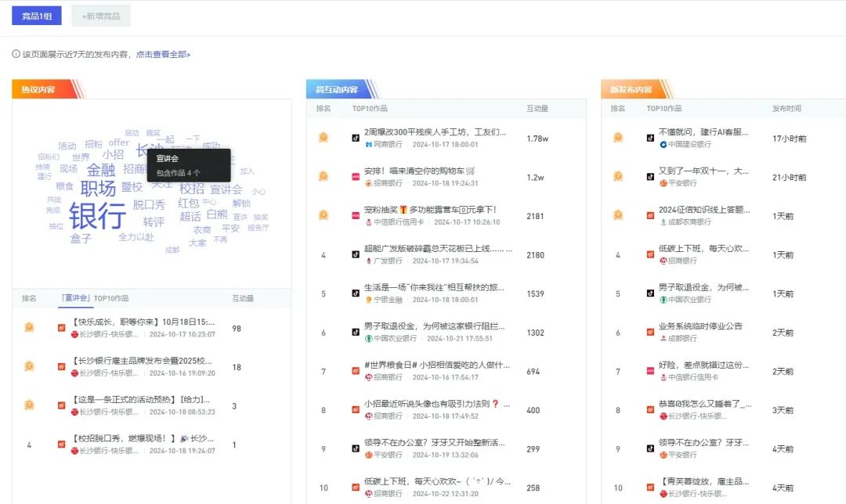Viewport: 846px width, 504px height.
Task: Click rank medal beside 【长沙银行雇主品牌发布会
Action: click(29, 366)
